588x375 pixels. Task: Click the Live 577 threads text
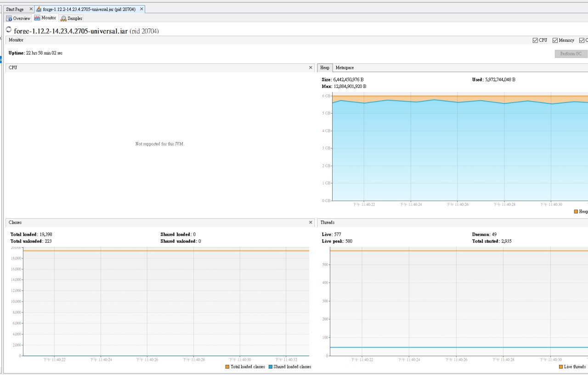click(332, 234)
